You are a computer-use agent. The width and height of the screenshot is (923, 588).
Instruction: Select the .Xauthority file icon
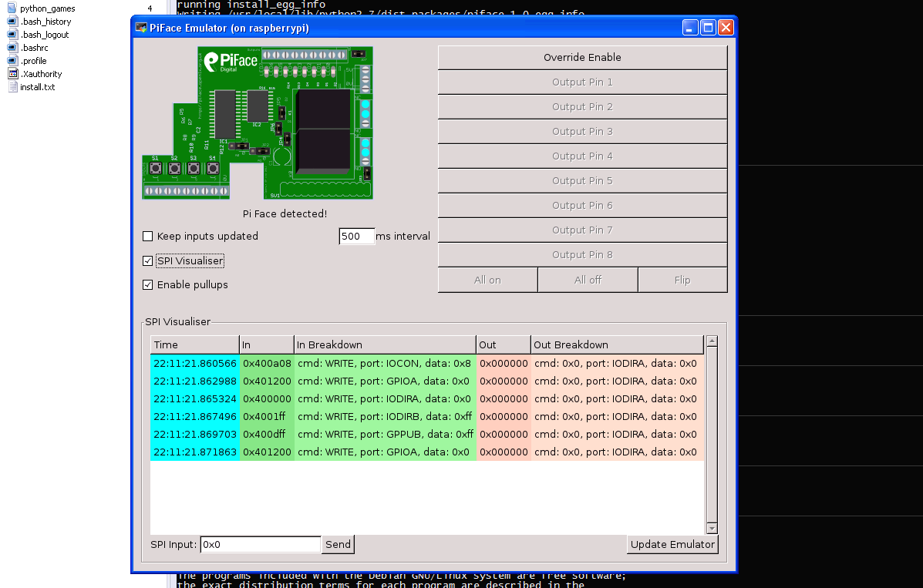(12, 73)
